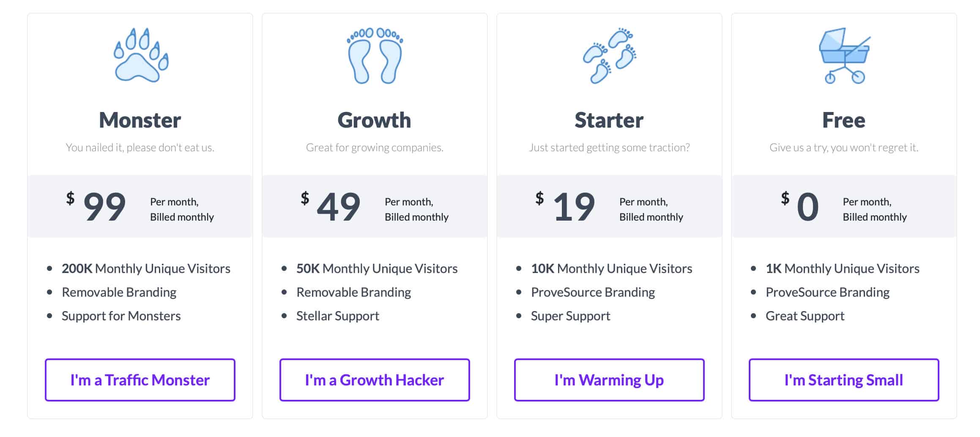Click the $0 price figure
Screen dimensions: 980x437
point(800,206)
